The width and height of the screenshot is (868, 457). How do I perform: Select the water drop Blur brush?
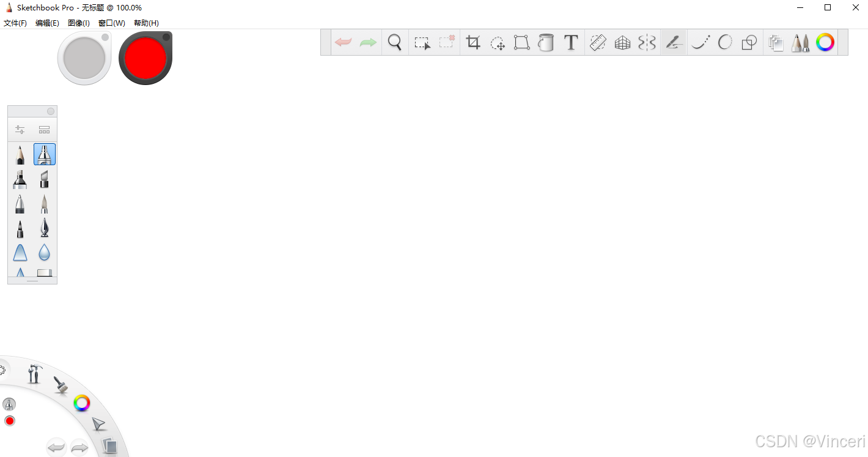44,253
